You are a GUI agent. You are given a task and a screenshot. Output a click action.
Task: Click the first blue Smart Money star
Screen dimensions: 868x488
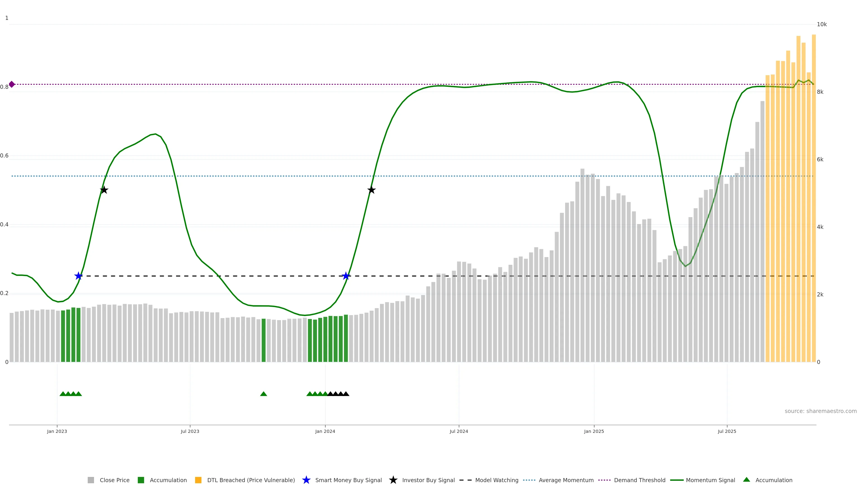point(78,276)
